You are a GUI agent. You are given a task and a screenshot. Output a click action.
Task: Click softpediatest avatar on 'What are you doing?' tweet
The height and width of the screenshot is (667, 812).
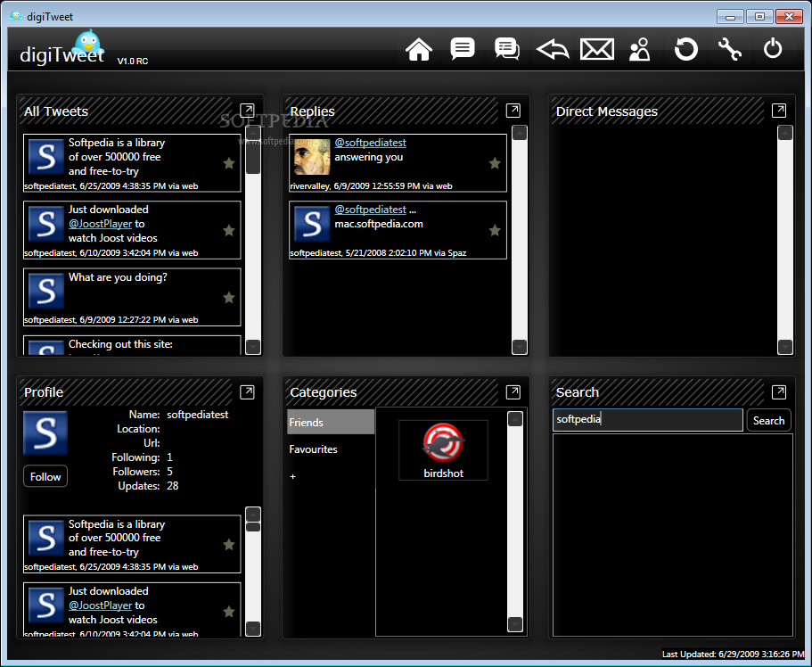pyautogui.click(x=46, y=291)
